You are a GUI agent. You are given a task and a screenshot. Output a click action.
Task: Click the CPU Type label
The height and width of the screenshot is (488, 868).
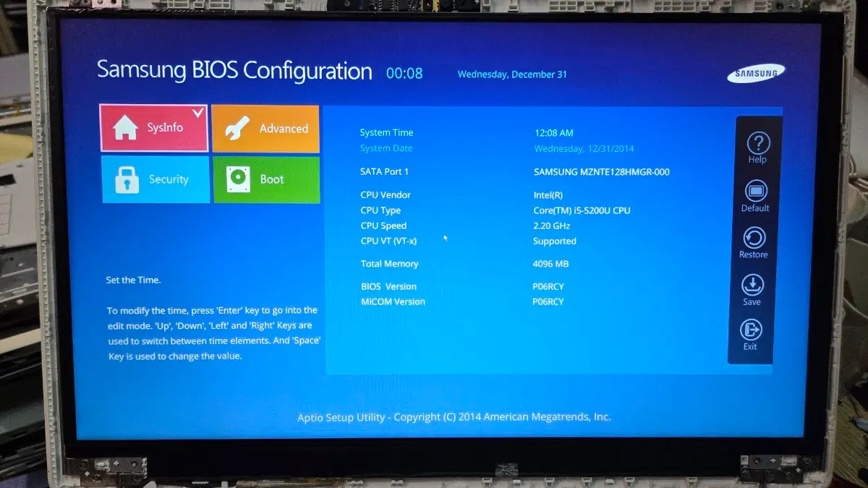point(381,210)
